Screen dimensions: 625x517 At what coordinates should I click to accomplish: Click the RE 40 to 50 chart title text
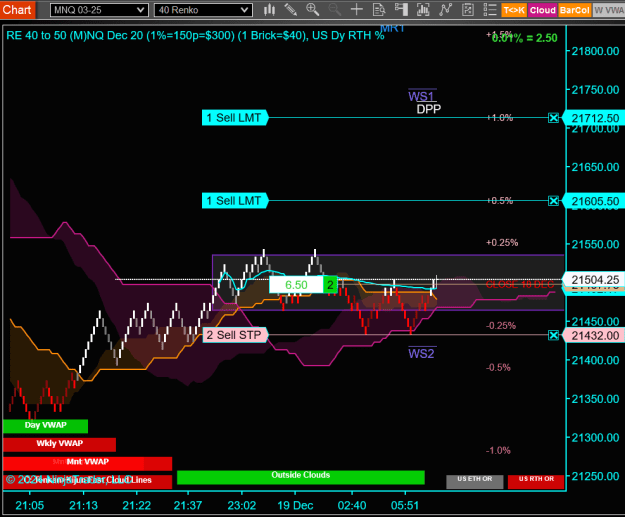click(x=195, y=35)
